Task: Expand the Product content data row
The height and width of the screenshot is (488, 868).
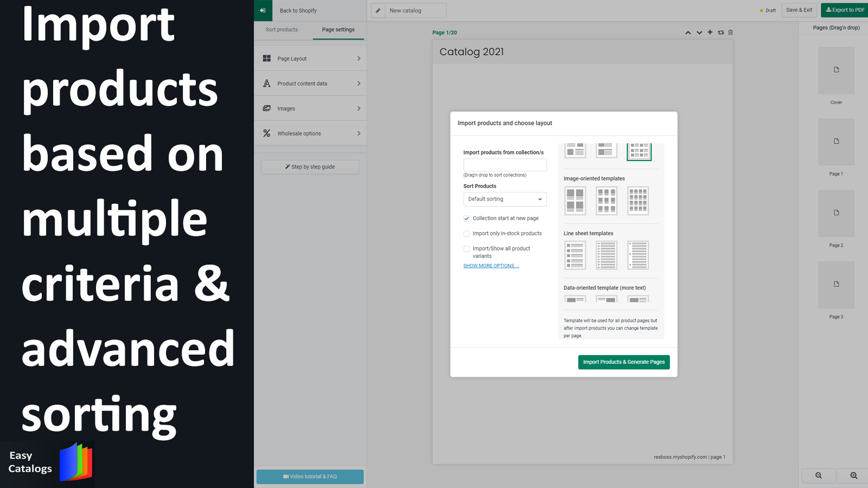Action: [310, 84]
